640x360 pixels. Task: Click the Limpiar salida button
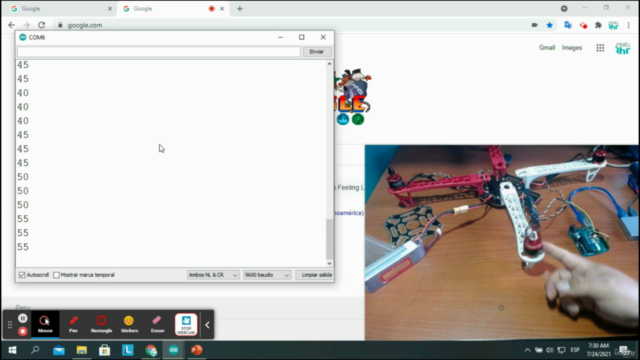[315, 275]
